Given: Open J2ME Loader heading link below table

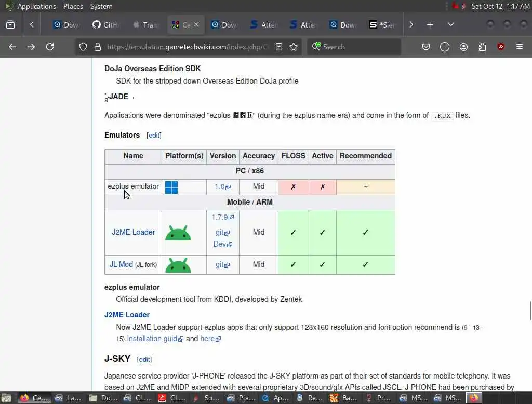Looking at the screenshot, I should tap(127, 315).
